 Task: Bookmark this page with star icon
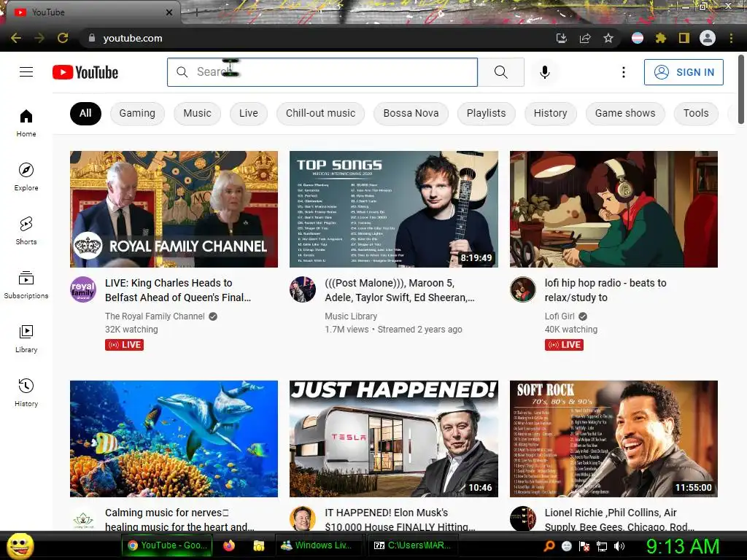click(608, 38)
